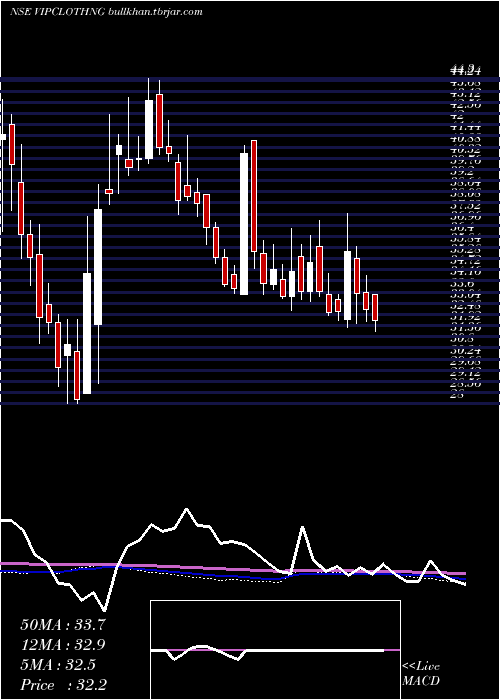Click the last red candlestick on the right
This screenshot has width=500, height=700.
(375, 308)
